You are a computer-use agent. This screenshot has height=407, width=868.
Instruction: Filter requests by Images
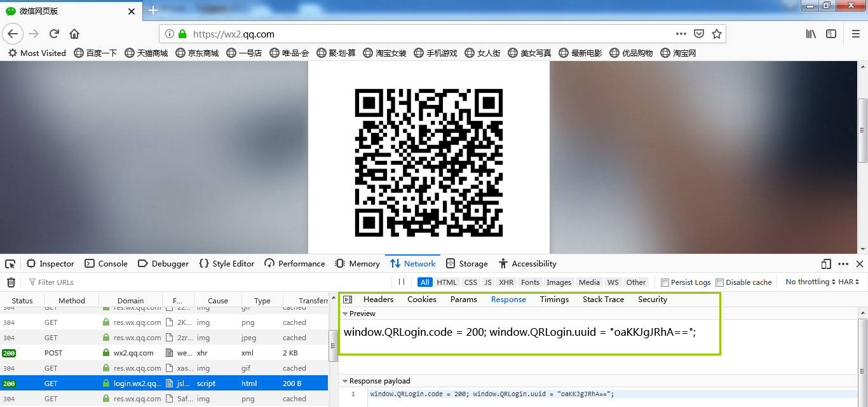559,282
